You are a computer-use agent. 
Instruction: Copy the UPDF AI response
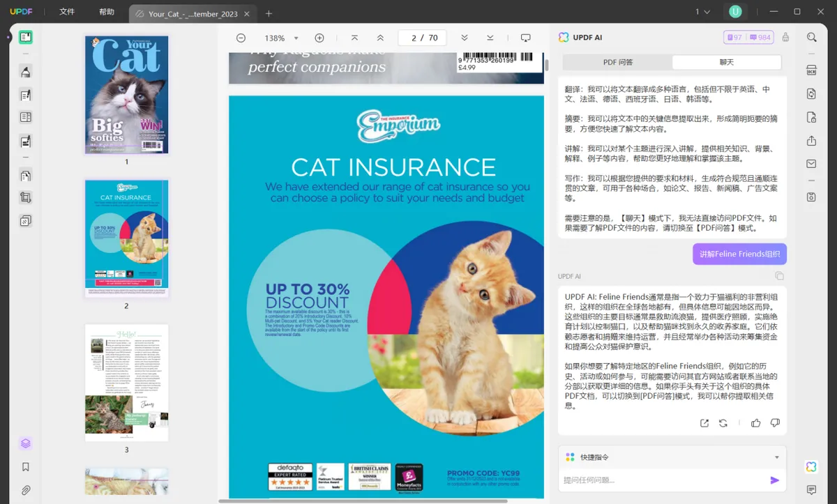780,276
